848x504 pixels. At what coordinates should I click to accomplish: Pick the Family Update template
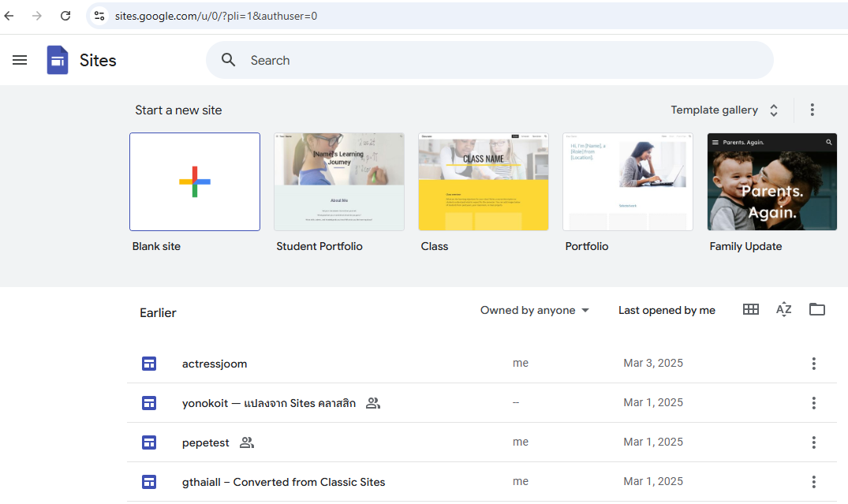pos(771,182)
